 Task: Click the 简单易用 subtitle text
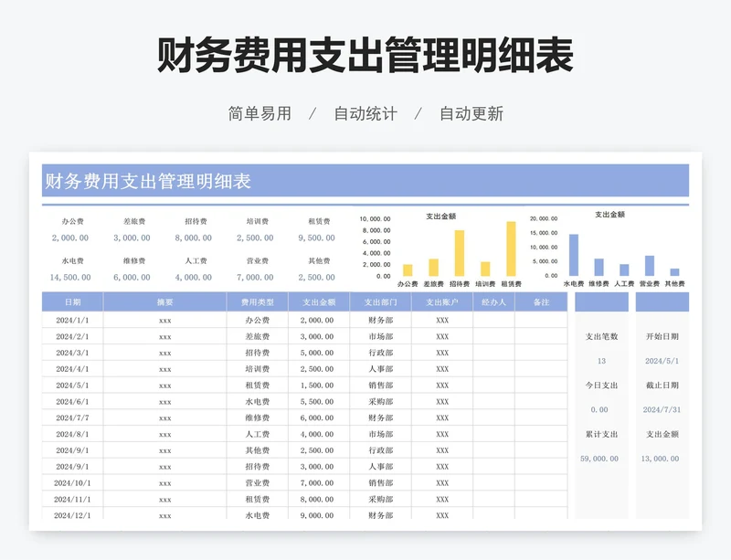click(x=260, y=113)
